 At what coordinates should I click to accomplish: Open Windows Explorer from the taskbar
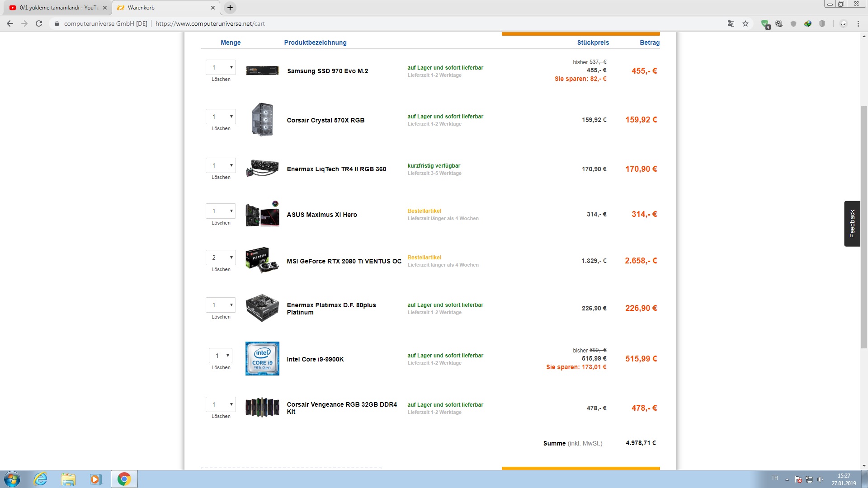[68, 479]
